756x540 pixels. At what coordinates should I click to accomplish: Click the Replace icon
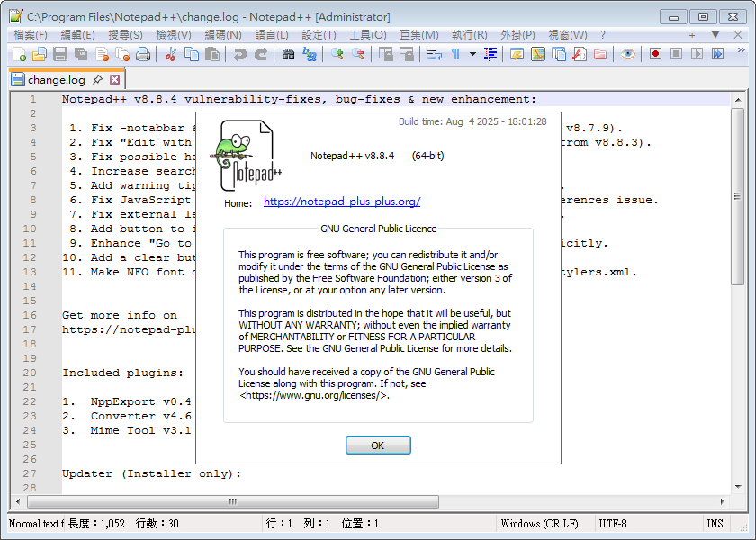coord(309,54)
